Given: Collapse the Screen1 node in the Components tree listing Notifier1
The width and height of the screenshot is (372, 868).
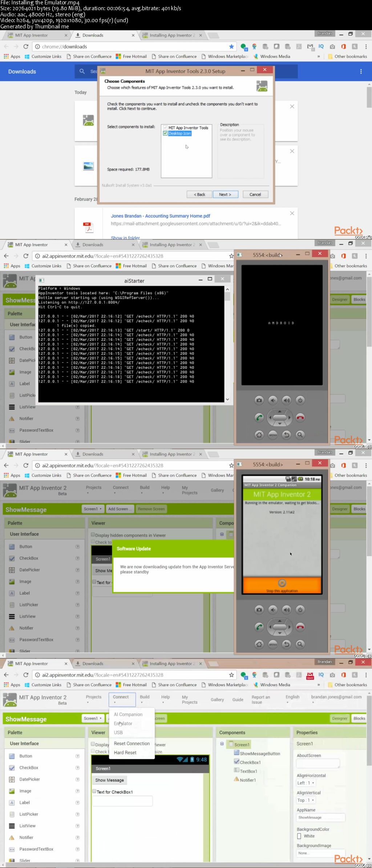Looking at the screenshot, I should 222,744.
